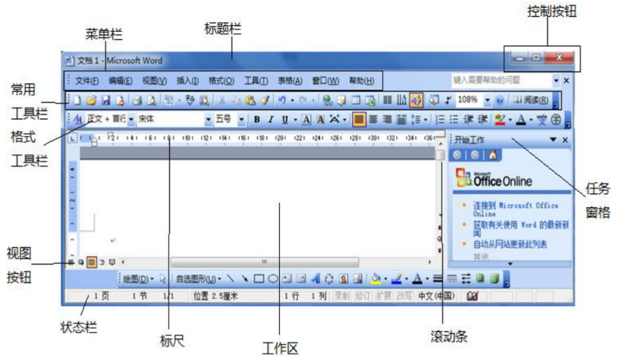Open the 表格(A) menu

(290, 81)
